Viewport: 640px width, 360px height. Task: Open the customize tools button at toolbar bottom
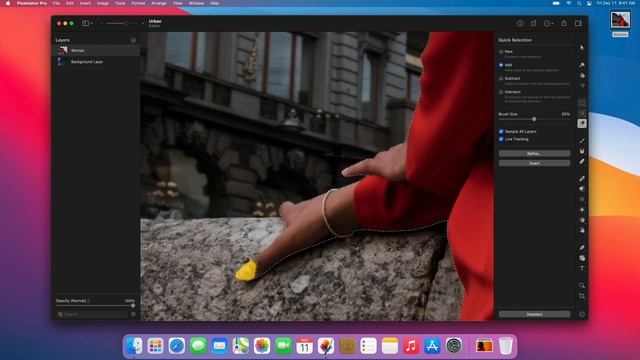tap(582, 314)
